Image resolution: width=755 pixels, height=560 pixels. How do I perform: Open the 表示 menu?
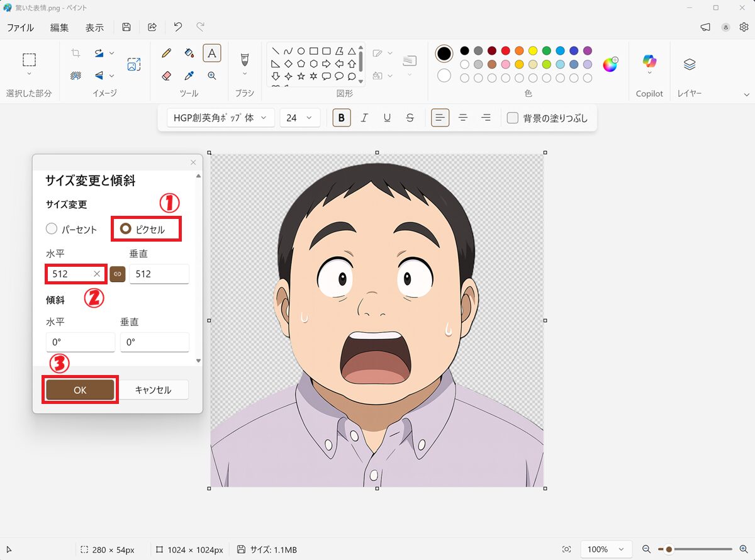tap(94, 28)
